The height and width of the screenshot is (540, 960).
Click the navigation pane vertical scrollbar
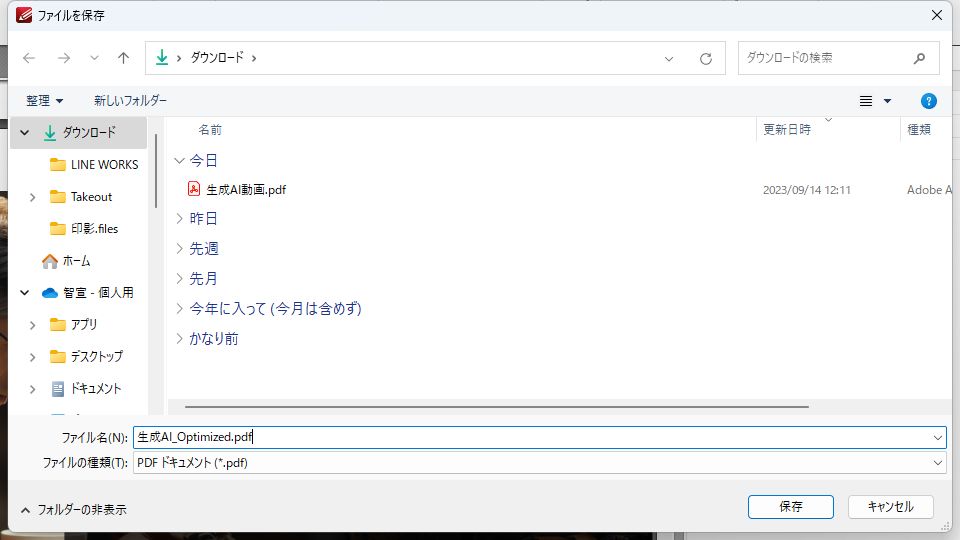coord(156,171)
